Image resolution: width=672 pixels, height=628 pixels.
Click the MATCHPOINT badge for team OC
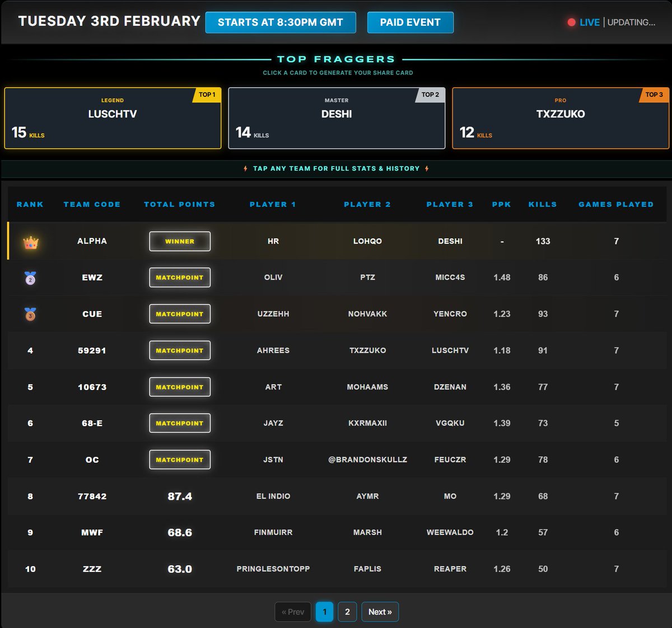pyautogui.click(x=180, y=460)
